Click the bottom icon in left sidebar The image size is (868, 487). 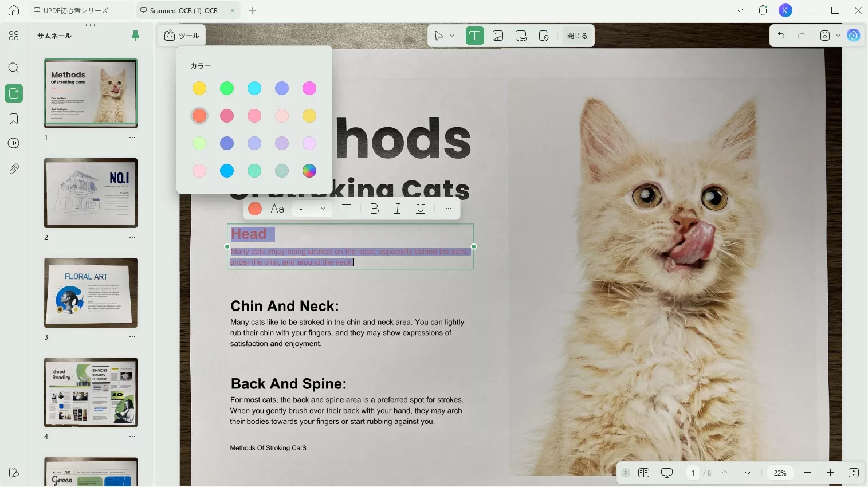(14, 473)
